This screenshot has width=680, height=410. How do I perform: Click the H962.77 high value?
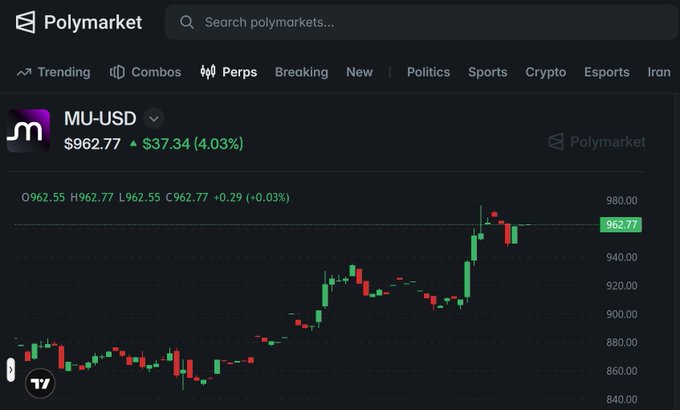pyautogui.click(x=92, y=198)
